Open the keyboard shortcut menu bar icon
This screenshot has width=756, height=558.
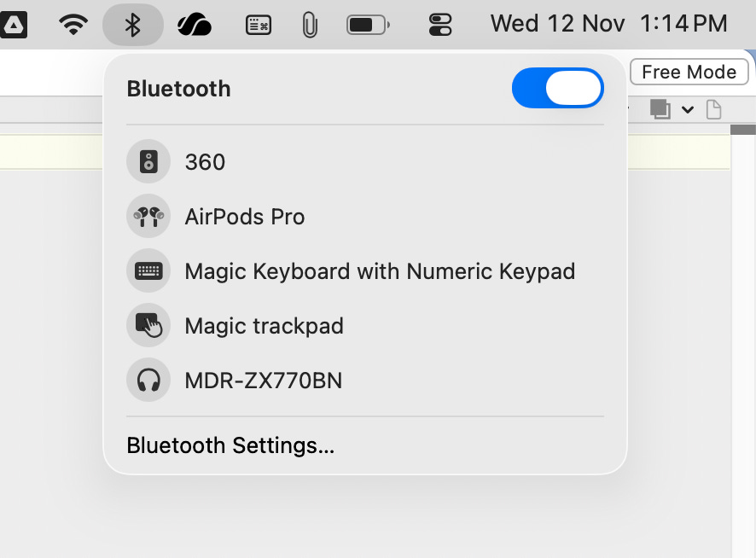(x=259, y=25)
